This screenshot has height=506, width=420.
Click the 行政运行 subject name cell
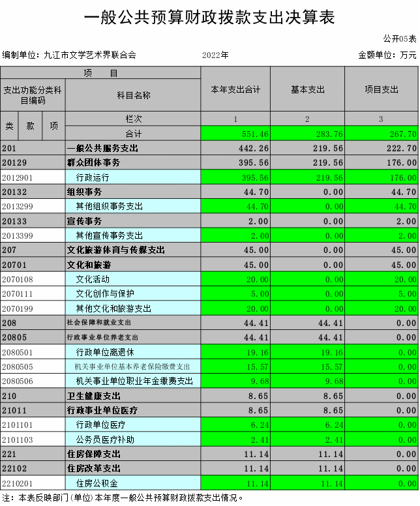point(93,177)
